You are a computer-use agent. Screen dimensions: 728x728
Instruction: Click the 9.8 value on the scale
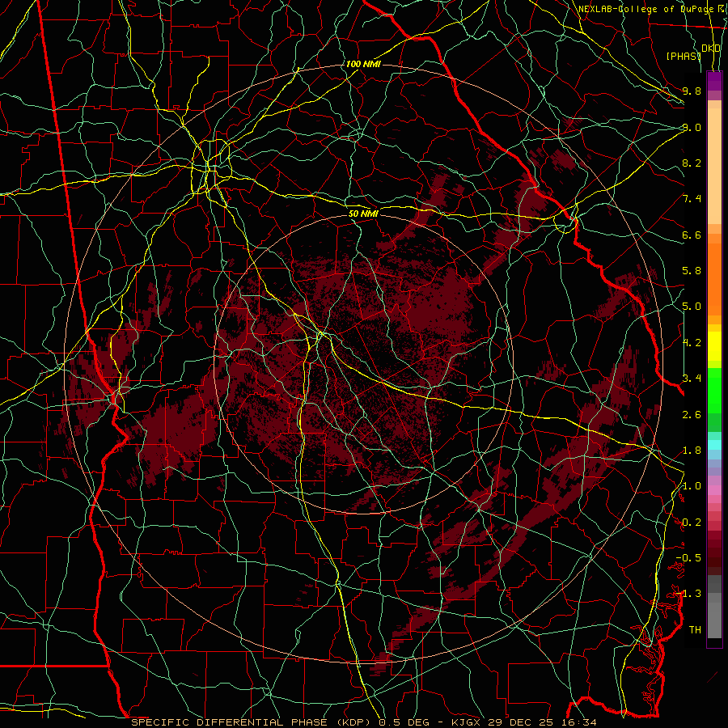pos(692,91)
